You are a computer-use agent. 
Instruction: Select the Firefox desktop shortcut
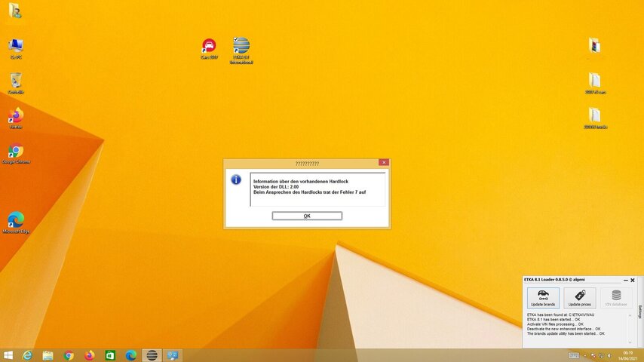(16, 118)
